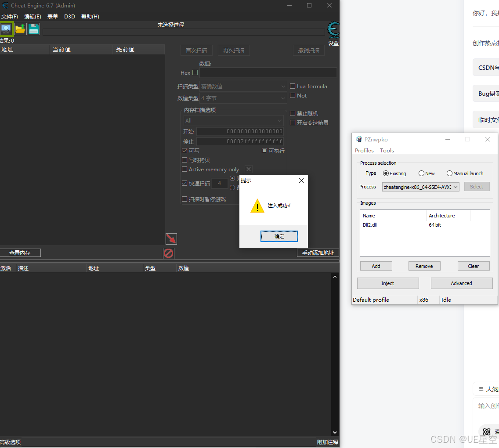Click the 数值 input field
The height and width of the screenshot is (448, 499).
pyautogui.click(x=268, y=72)
